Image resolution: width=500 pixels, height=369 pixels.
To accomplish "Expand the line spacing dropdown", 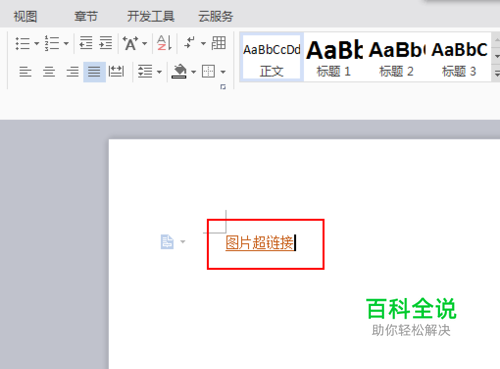I will pos(159,72).
